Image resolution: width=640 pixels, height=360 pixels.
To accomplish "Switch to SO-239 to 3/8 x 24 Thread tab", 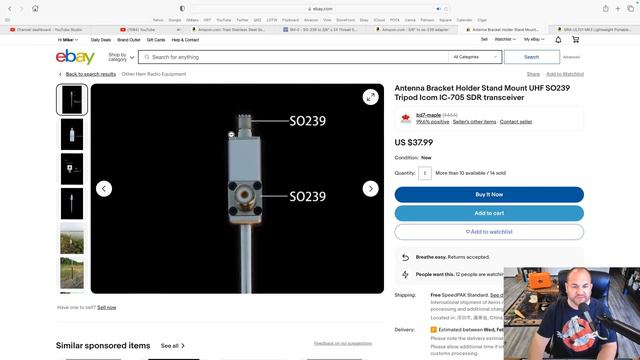I will [320, 30].
